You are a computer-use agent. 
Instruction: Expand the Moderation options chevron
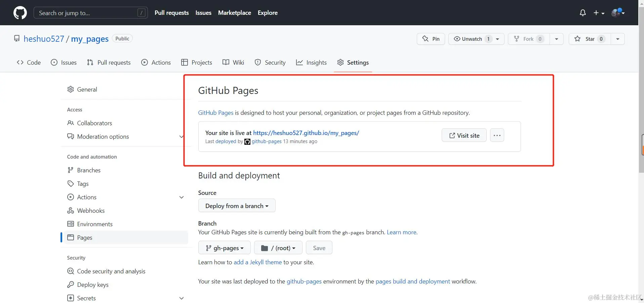182,137
